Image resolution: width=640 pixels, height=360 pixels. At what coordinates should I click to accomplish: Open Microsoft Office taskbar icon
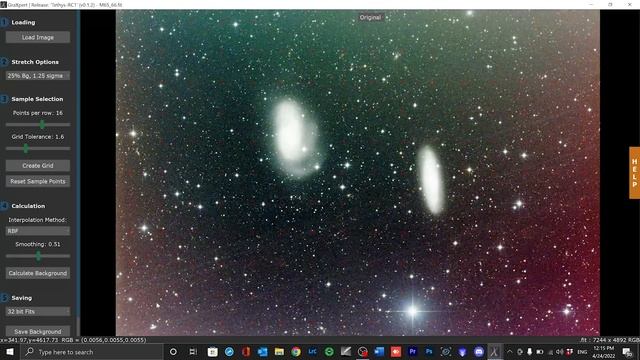(x=246, y=352)
